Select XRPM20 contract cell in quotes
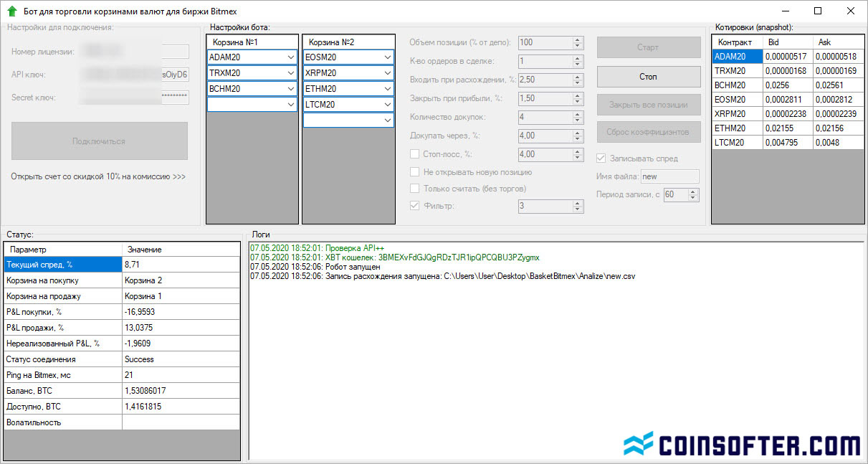 [x=738, y=114]
